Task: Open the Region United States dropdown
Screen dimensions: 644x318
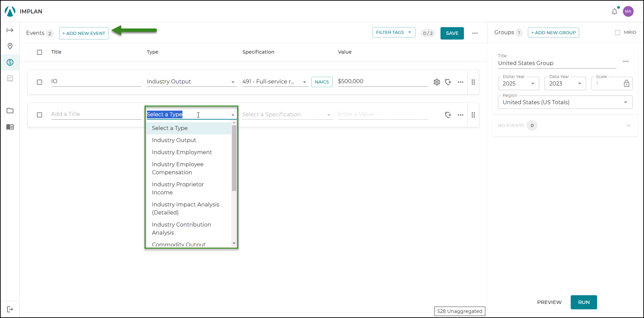Action: tap(565, 102)
